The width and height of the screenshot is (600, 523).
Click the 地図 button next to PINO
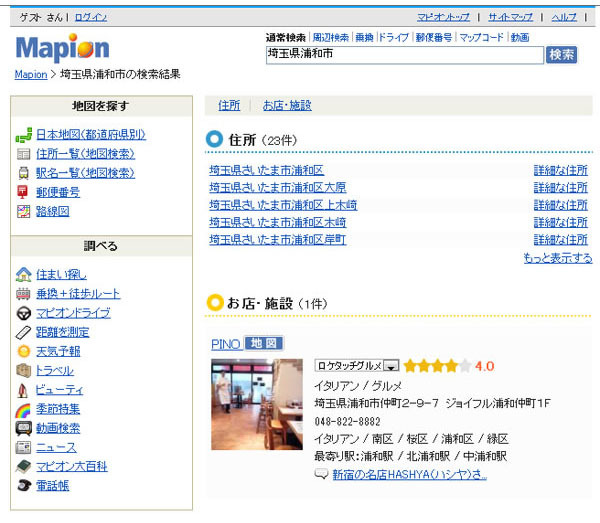pyautogui.click(x=264, y=344)
